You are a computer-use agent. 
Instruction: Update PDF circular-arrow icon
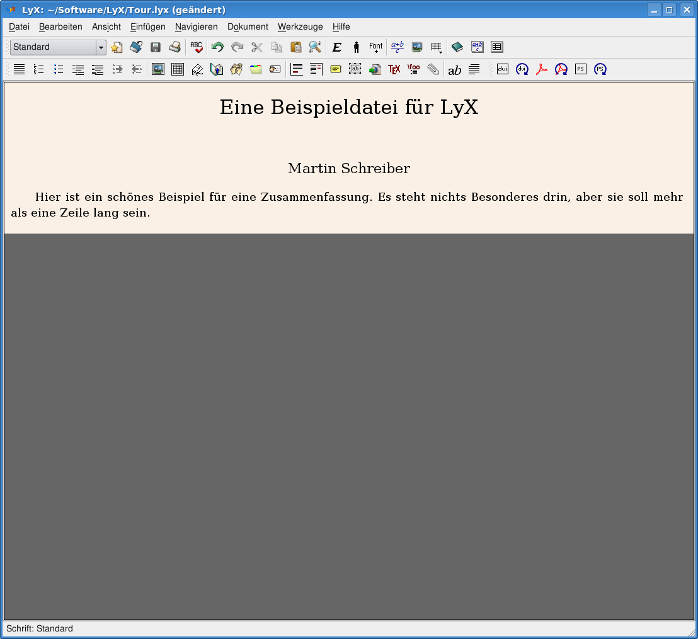[x=561, y=69]
